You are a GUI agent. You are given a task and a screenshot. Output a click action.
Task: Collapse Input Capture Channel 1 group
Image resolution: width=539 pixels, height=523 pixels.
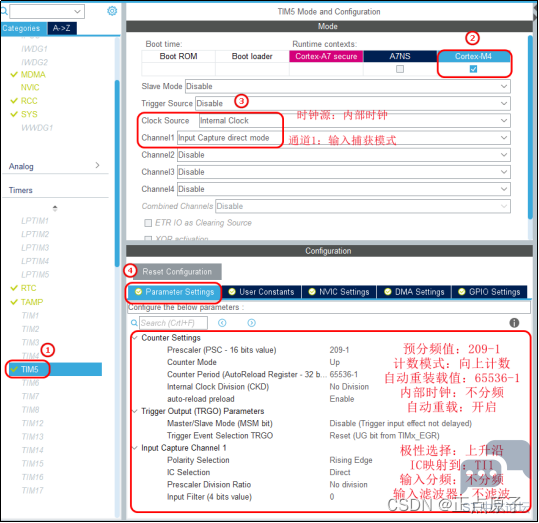point(135,448)
